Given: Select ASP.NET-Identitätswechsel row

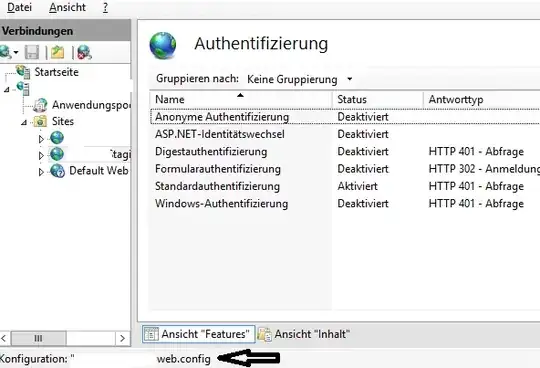Looking at the screenshot, I should (345, 134).
